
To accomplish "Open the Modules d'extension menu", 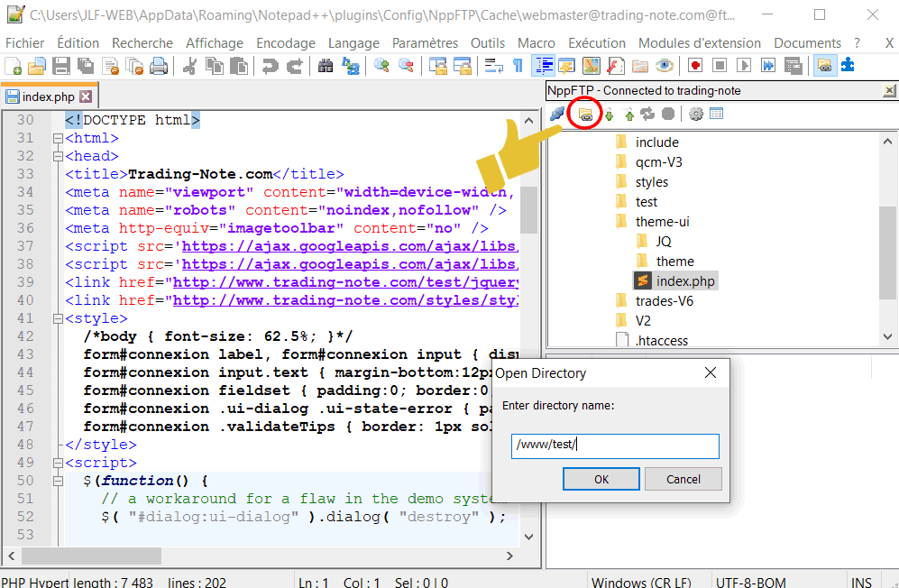I will pos(700,43).
